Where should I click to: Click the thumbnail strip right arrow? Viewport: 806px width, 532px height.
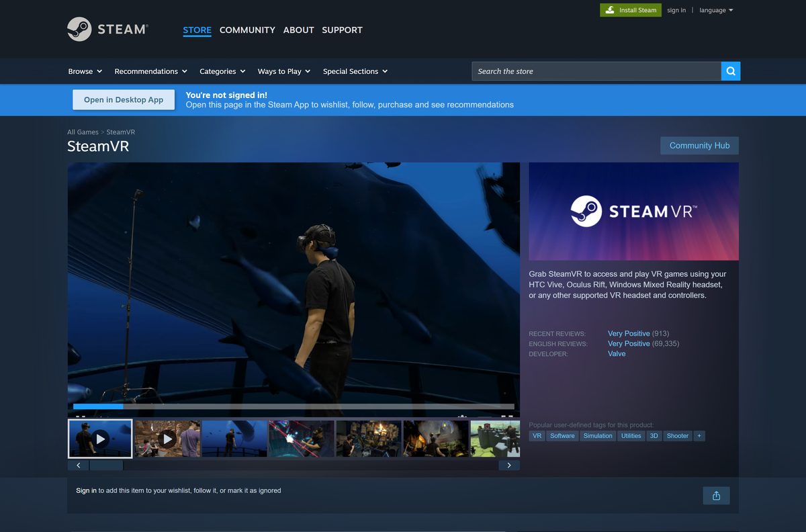[x=509, y=465]
